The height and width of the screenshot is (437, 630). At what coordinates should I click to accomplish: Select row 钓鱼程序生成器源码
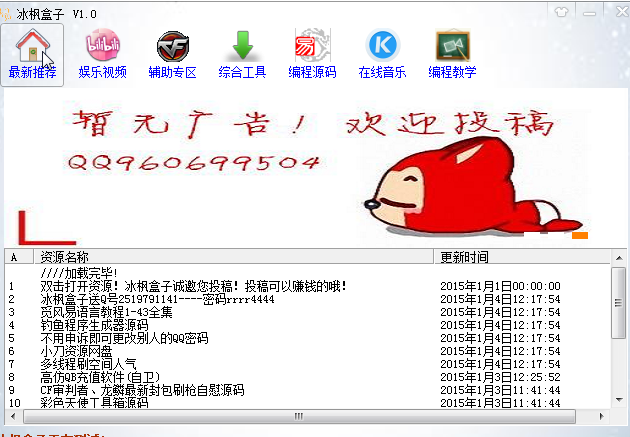click(x=308, y=325)
